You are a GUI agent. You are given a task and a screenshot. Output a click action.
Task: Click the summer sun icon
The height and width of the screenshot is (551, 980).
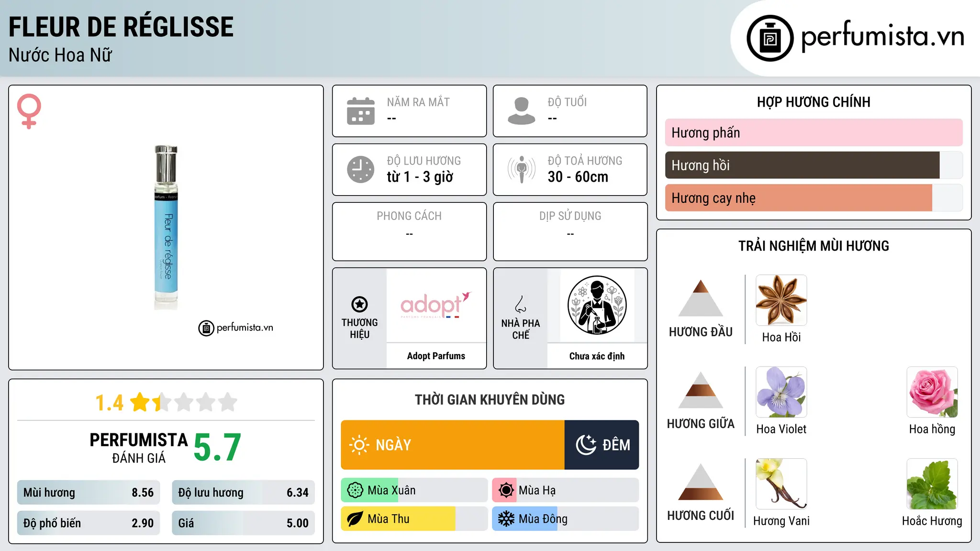(506, 490)
